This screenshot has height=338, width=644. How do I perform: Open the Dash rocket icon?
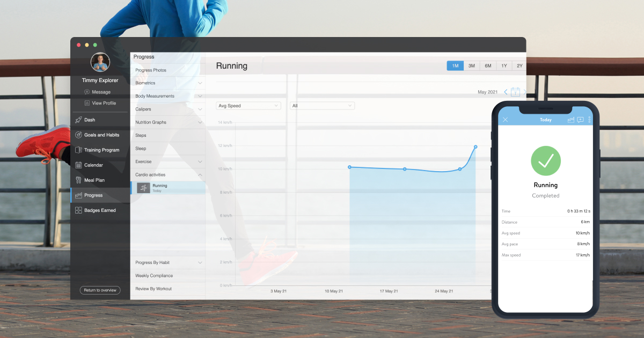click(78, 120)
